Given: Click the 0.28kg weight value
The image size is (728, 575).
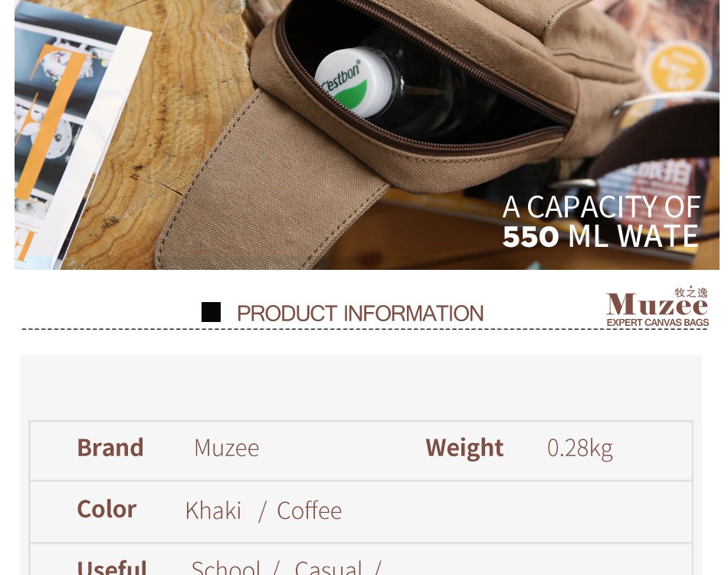Looking at the screenshot, I should click(x=580, y=449).
